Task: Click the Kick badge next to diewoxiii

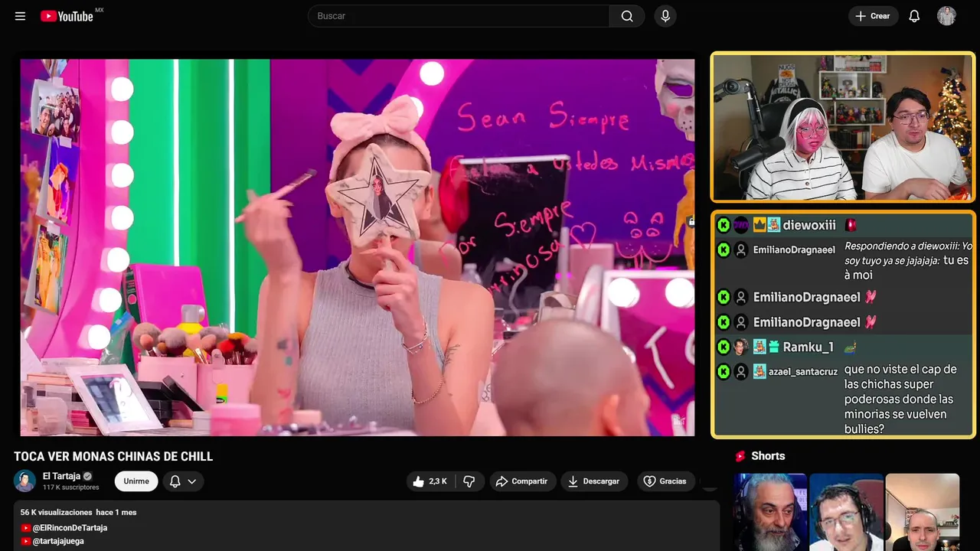Action: tap(724, 225)
